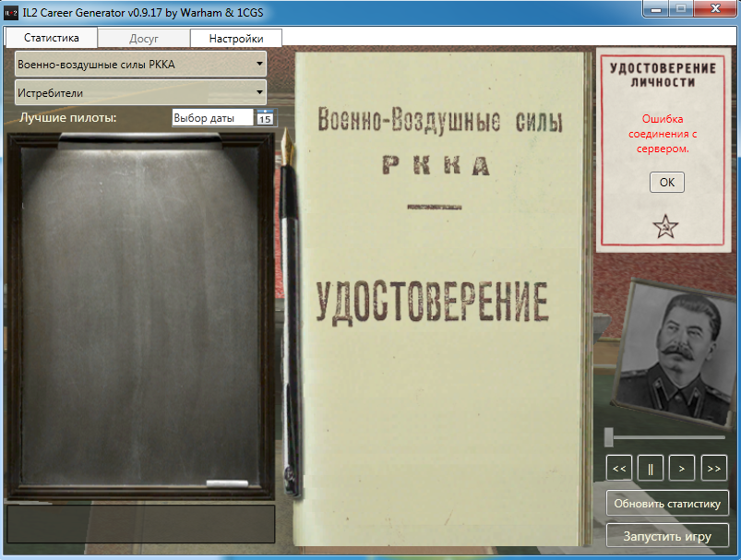Click the Выбор даты date field
Image resolution: width=741 pixels, height=560 pixels.
click(212, 118)
